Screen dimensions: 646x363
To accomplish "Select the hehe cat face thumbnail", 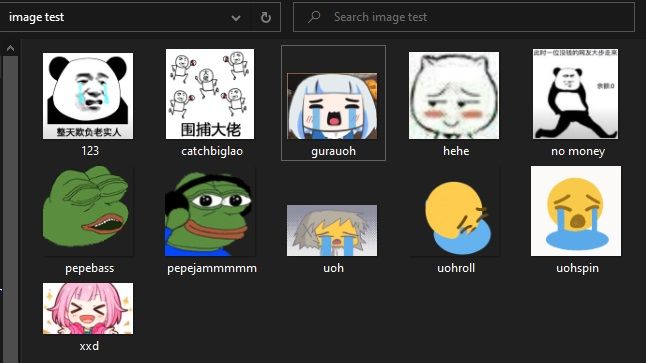I will [x=454, y=95].
